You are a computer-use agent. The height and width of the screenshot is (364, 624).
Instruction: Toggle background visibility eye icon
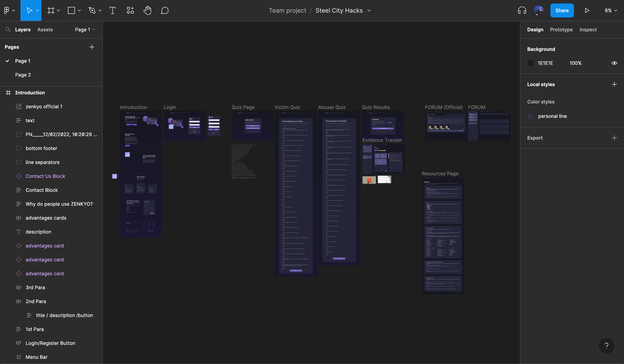(x=614, y=63)
